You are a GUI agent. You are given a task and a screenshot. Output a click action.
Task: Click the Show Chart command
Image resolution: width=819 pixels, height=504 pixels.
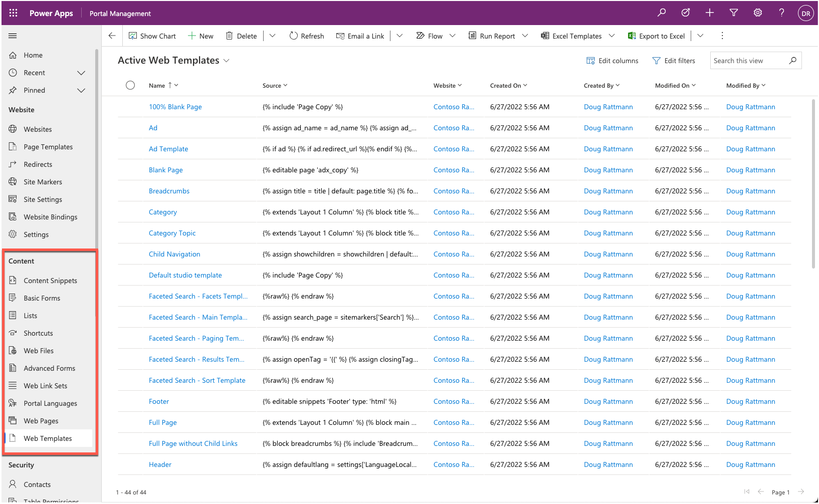click(152, 36)
